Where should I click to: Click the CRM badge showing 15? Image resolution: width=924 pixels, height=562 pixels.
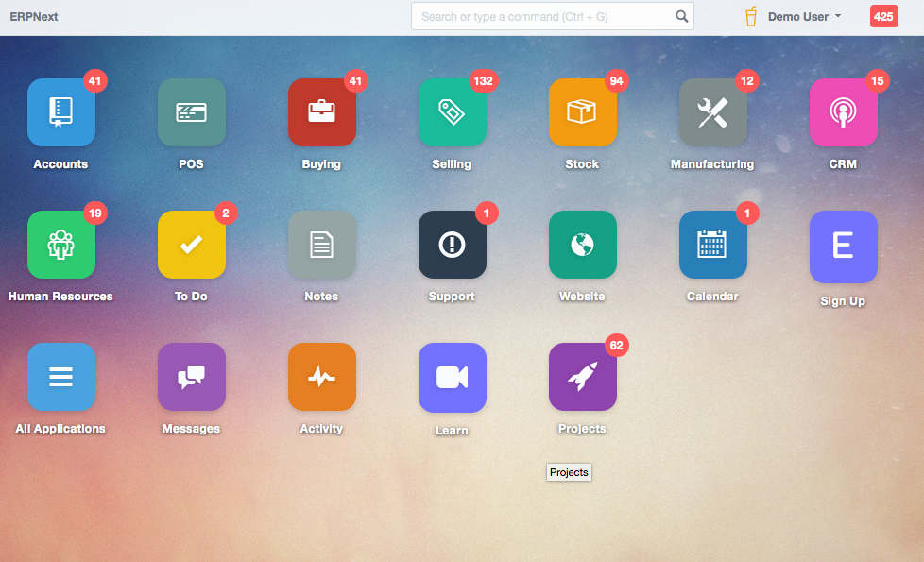click(878, 80)
